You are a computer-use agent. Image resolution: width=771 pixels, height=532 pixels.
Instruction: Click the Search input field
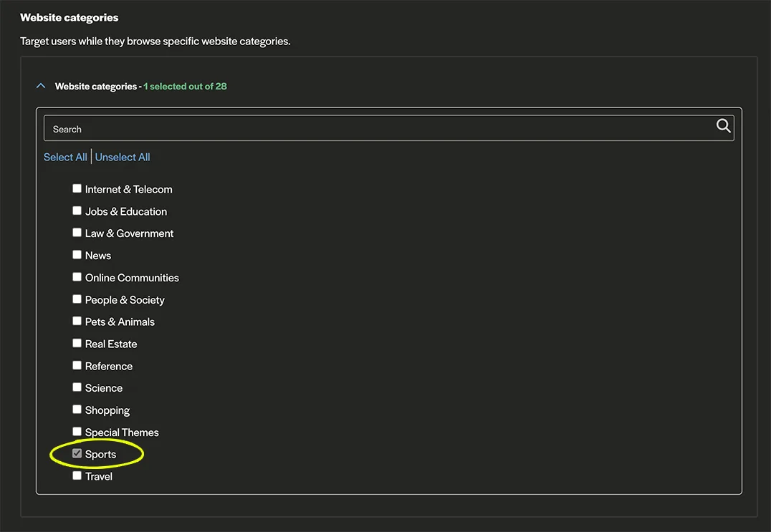coord(287,127)
